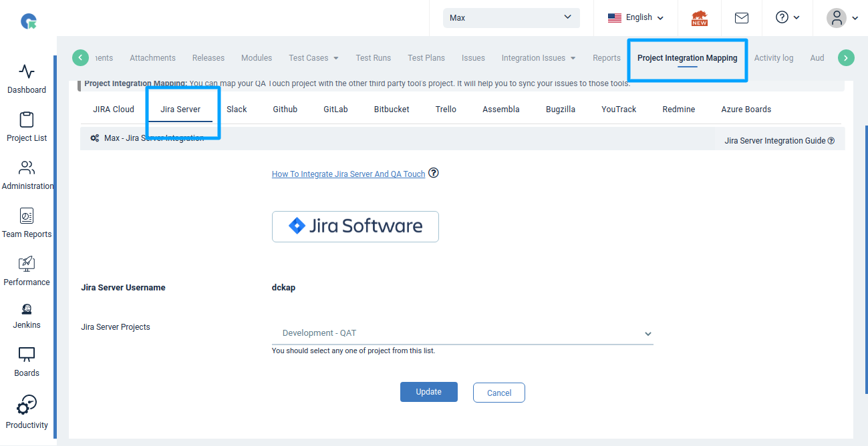The height and width of the screenshot is (446, 868).
Task: Open the How To Integrate Jira Server link
Action: tap(348, 174)
